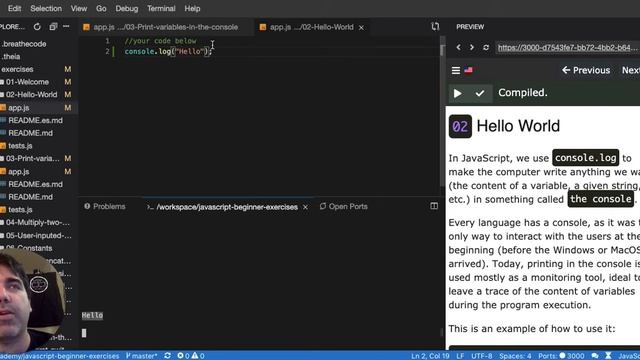Image resolution: width=640 pixels, height=360 pixels.
Task: Close the workspace terminal tab
Action: (305, 207)
